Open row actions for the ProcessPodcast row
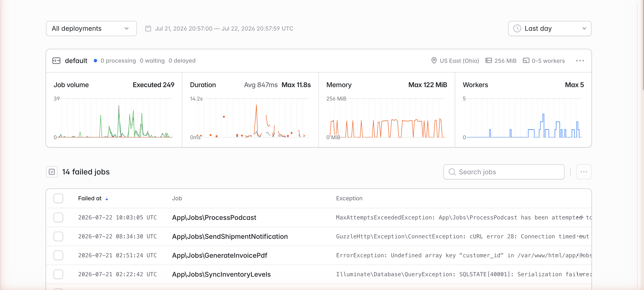The height and width of the screenshot is (290, 644). coord(581,217)
